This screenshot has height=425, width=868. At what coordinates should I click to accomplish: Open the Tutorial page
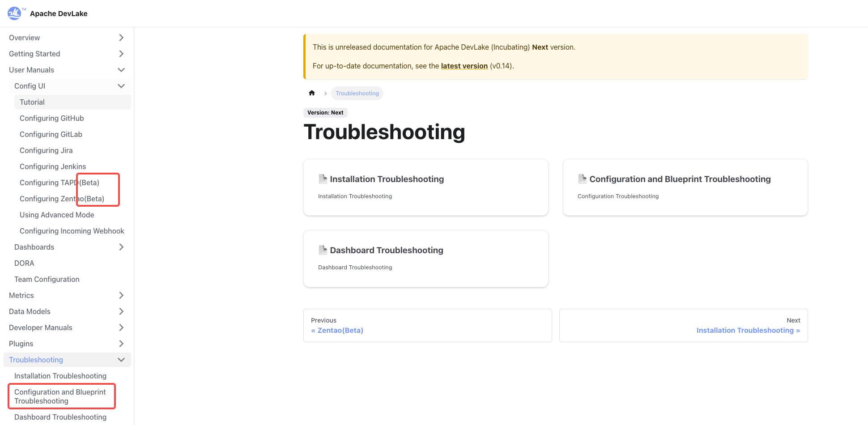click(x=72, y=102)
